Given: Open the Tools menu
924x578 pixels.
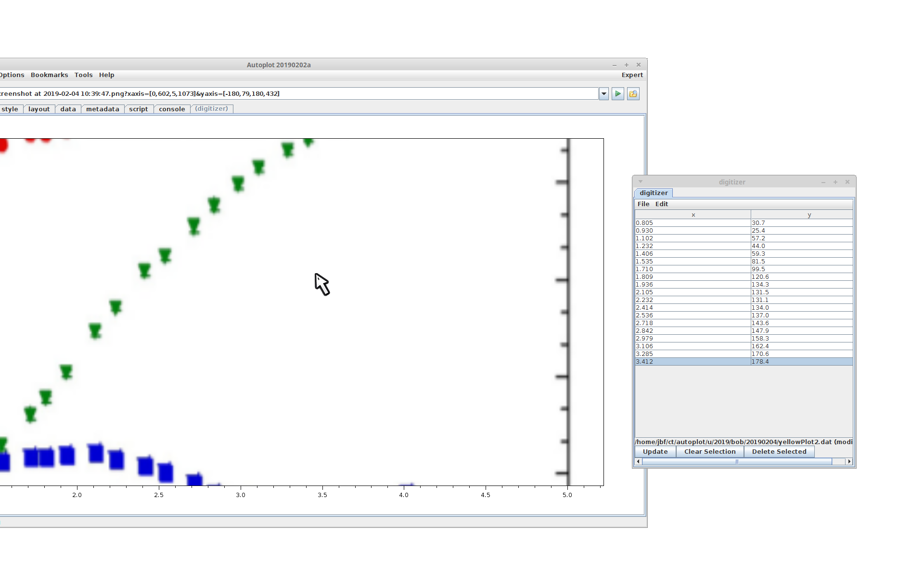Looking at the screenshot, I should click(83, 75).
